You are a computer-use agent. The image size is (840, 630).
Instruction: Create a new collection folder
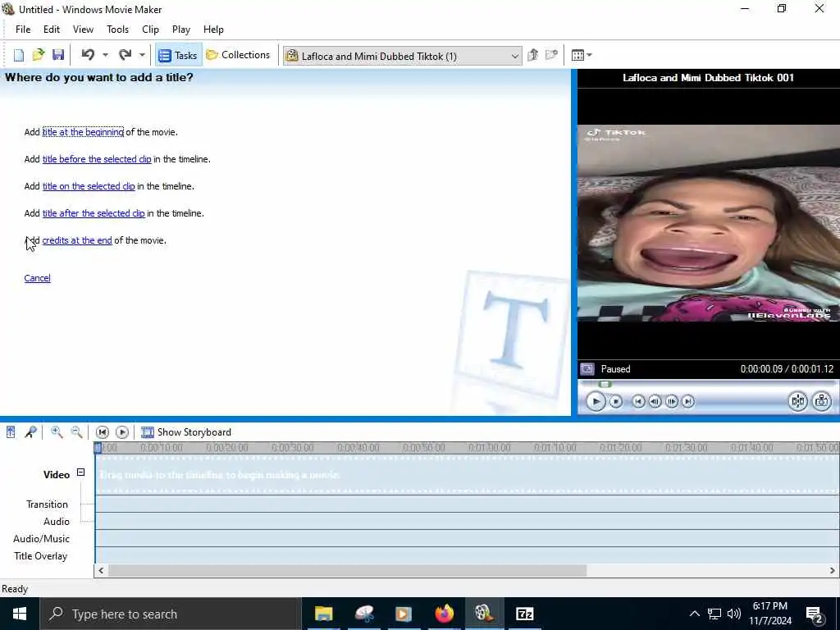coord(551,55)
